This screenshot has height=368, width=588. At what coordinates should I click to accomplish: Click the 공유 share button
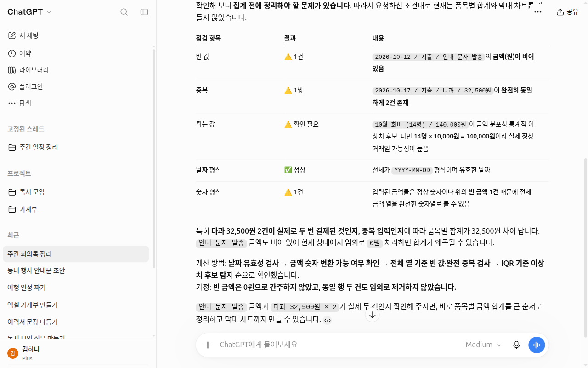(x=567, y=12)
